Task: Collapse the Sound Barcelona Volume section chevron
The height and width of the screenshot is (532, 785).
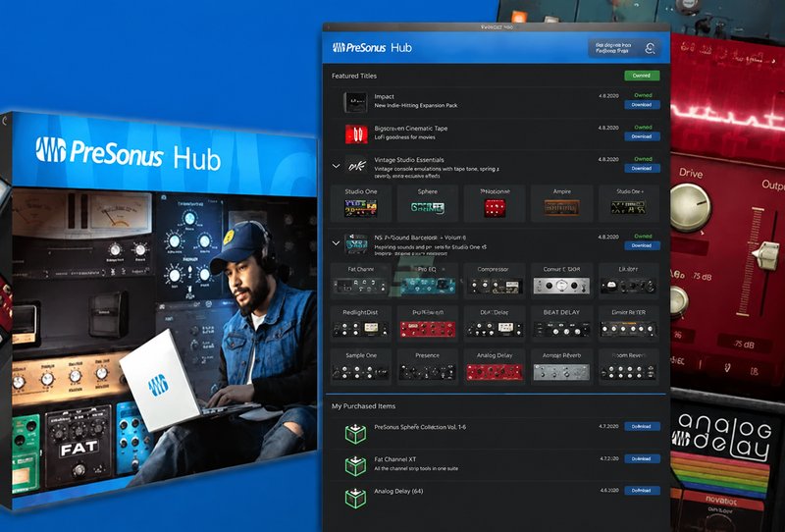Action: point(336,243)
